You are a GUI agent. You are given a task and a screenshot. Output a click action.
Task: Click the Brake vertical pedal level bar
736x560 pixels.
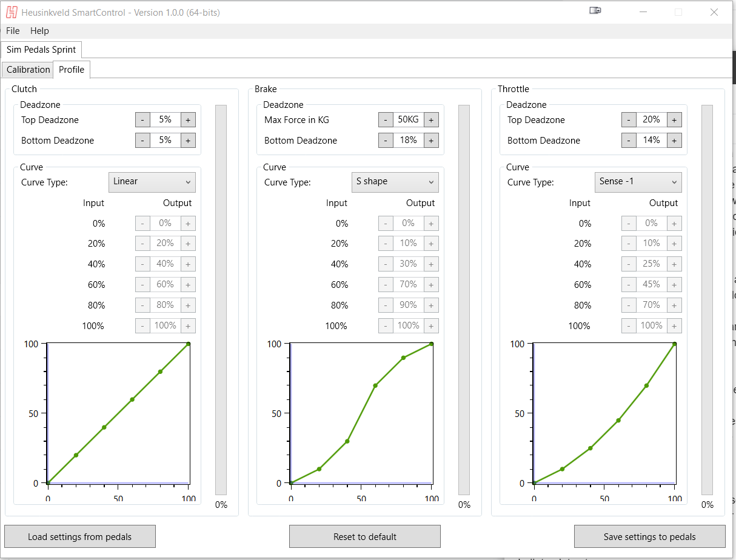[x=464, y=300]
